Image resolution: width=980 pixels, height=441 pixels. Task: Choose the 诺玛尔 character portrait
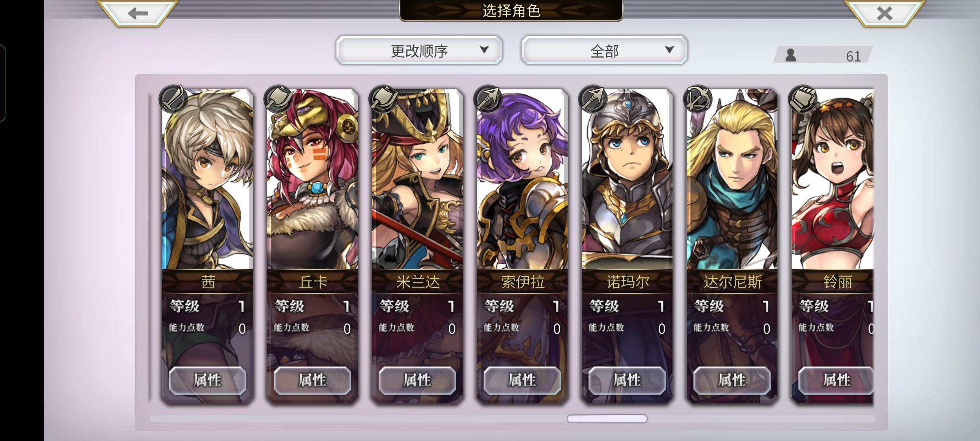pyautogui.click(x=627, y=180)
